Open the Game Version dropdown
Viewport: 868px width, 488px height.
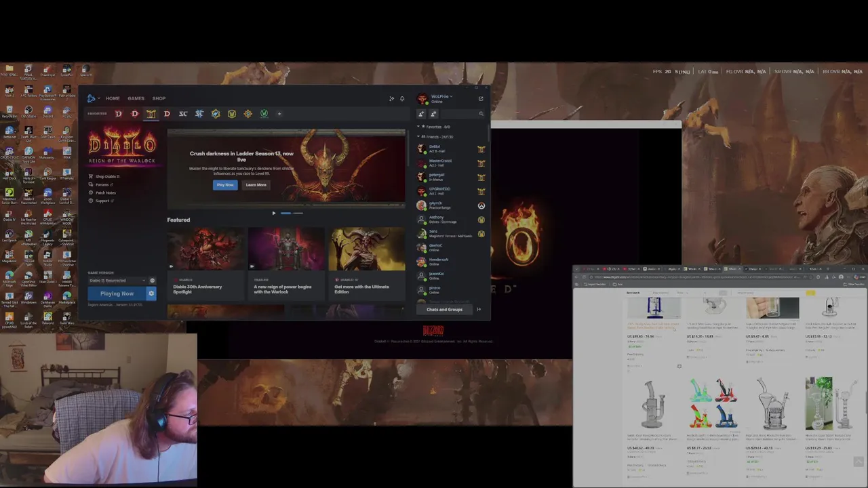pyautogui.click(x=117, y=281)
